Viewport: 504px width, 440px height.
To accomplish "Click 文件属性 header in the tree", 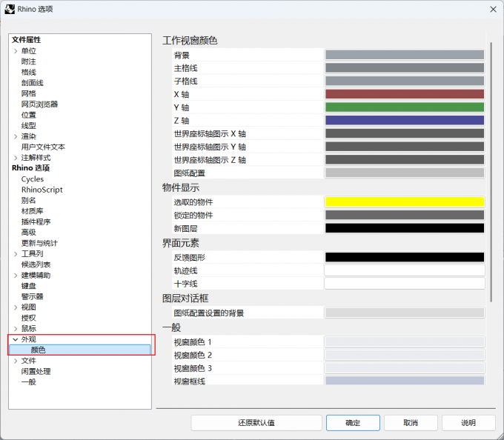I will click(27, 40).
